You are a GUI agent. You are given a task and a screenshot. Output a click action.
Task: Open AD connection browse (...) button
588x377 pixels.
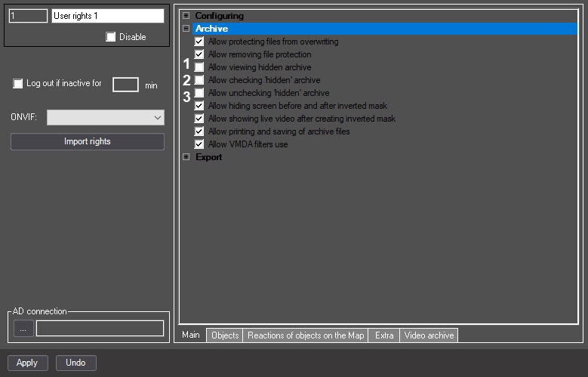(23, 329)
